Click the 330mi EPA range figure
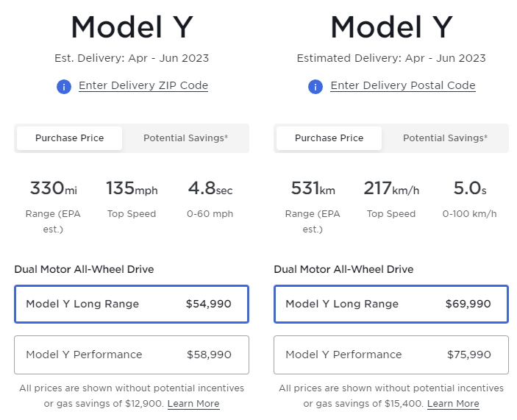This screenshot has width=517, height=420. point(53,189)
